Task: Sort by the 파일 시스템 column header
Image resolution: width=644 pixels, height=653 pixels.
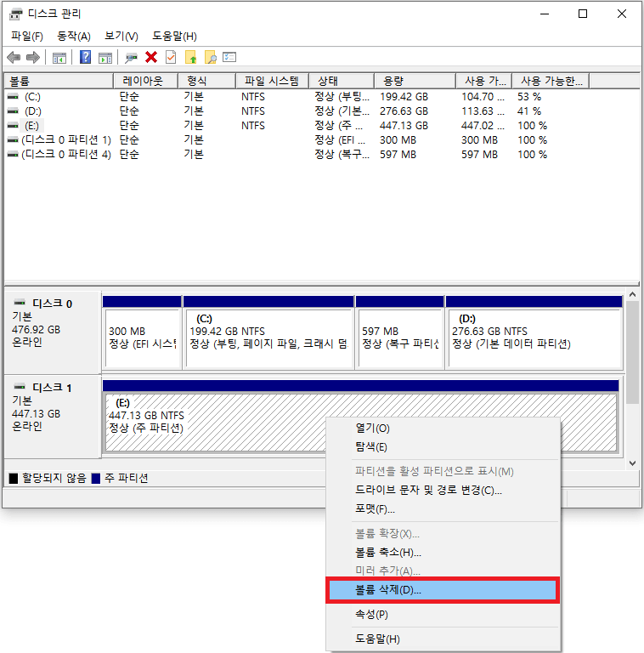Action: (272, 81)
